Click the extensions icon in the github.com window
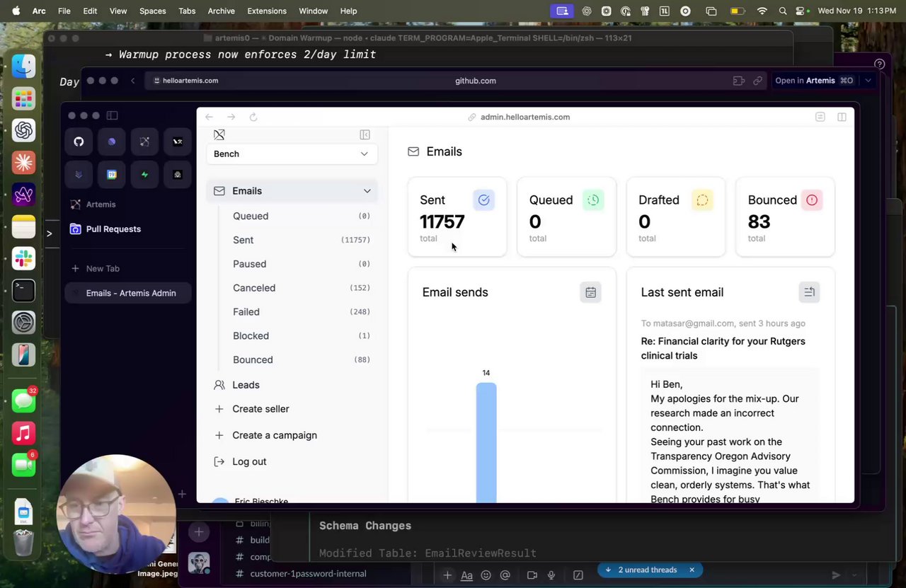Image resolution: width=906 pixels, height=588 pixels. (x=739, y=81)
